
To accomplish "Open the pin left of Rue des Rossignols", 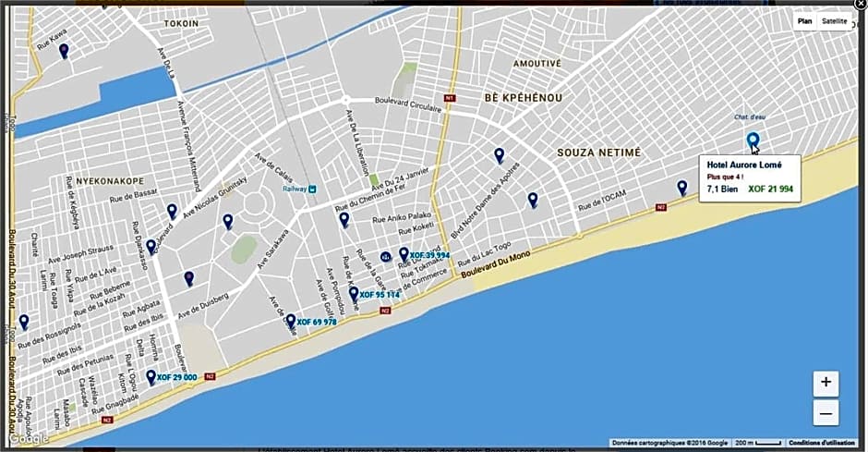I will [x=23, y=322].
